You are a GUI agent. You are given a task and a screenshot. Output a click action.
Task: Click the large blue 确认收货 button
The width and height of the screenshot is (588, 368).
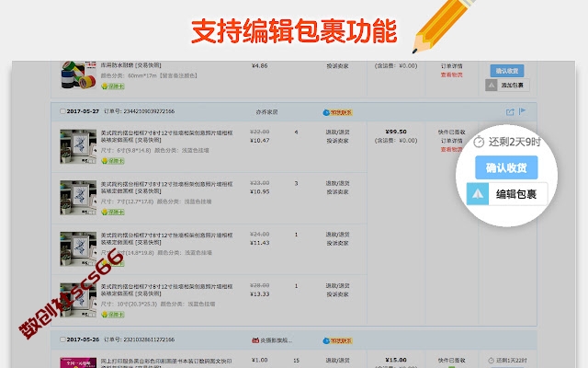(x=506, y=167)
